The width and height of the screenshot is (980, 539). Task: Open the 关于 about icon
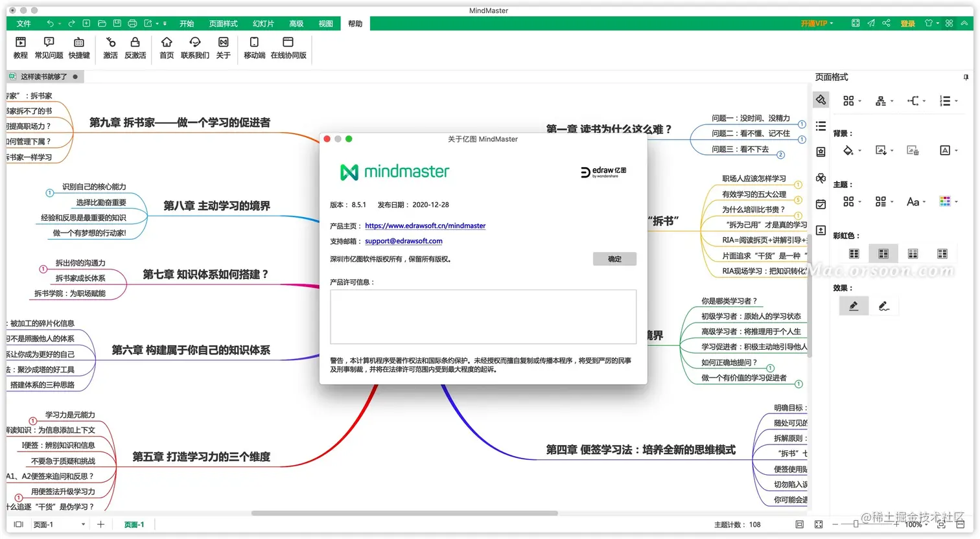click(x=224, y=48)
